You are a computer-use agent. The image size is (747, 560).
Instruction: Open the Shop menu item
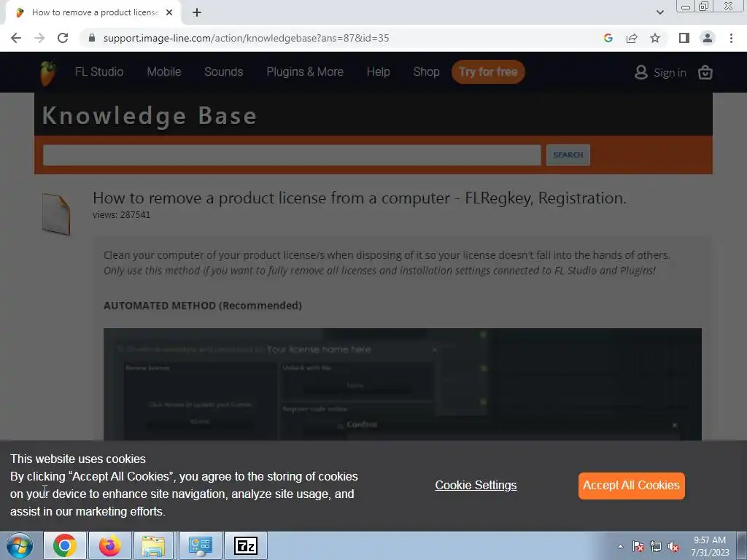[x=426, y=72]
